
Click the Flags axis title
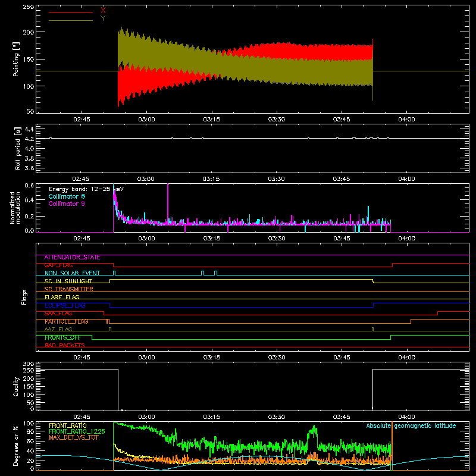[x=24, y=297]
